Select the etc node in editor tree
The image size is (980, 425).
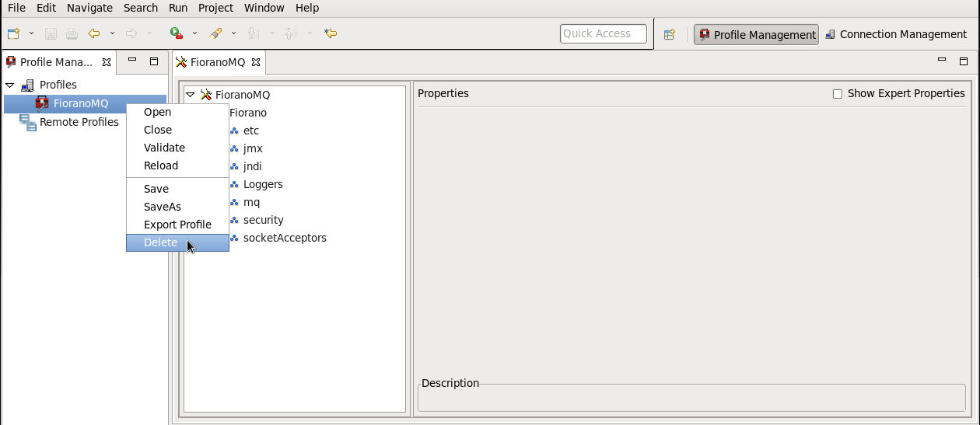coord(251,131)
